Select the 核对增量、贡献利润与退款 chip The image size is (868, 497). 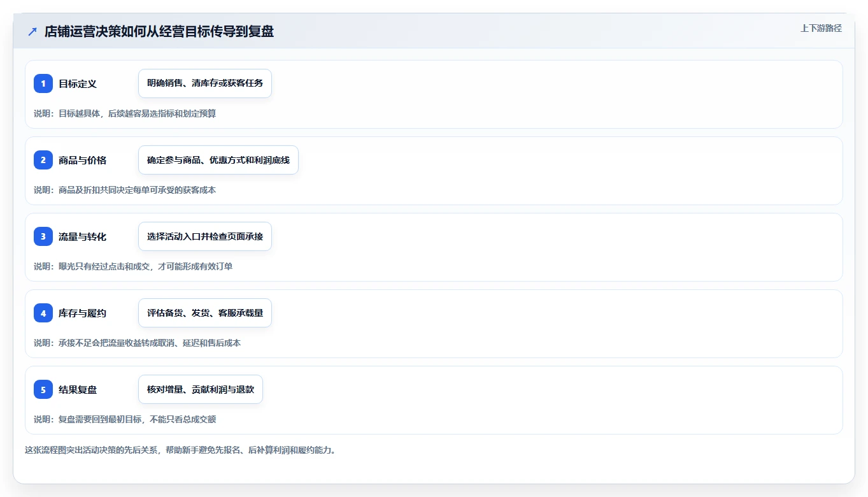click(x=201, y=389)
